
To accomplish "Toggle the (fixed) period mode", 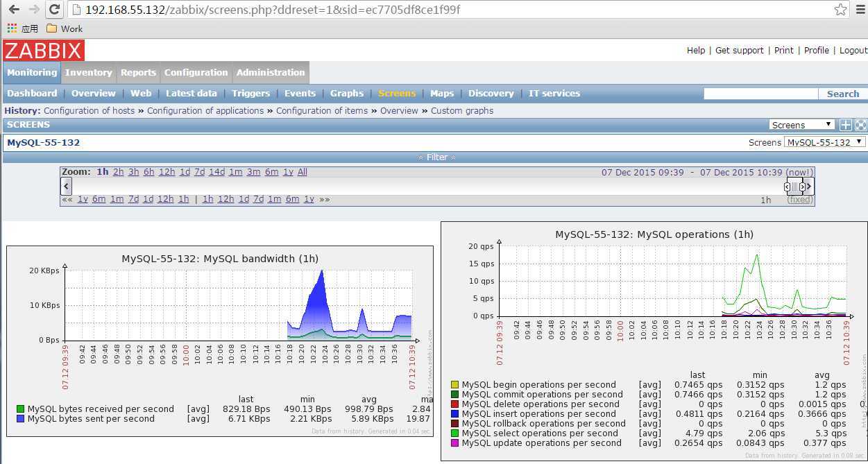I will click(x=799, y=200).
